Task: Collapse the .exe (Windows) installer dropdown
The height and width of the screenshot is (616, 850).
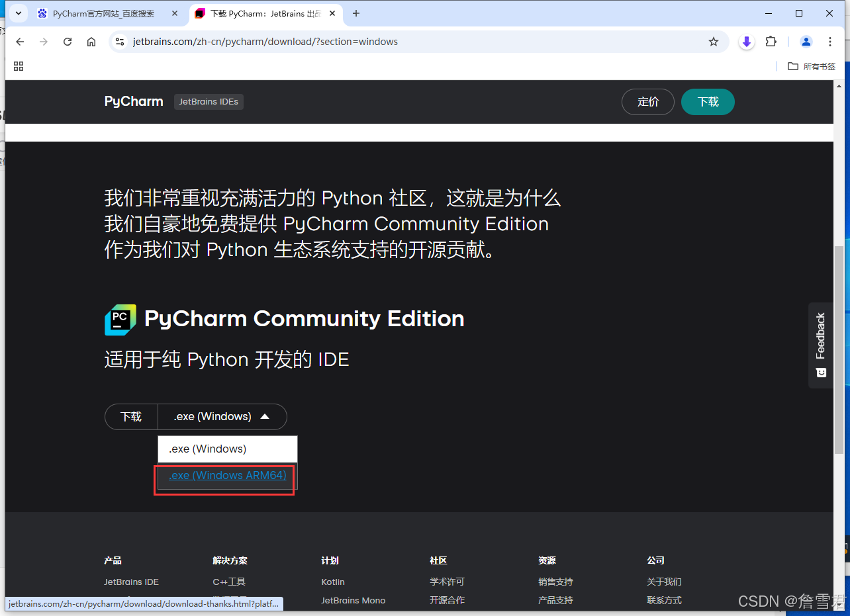Action: click(x=222, y=417)
